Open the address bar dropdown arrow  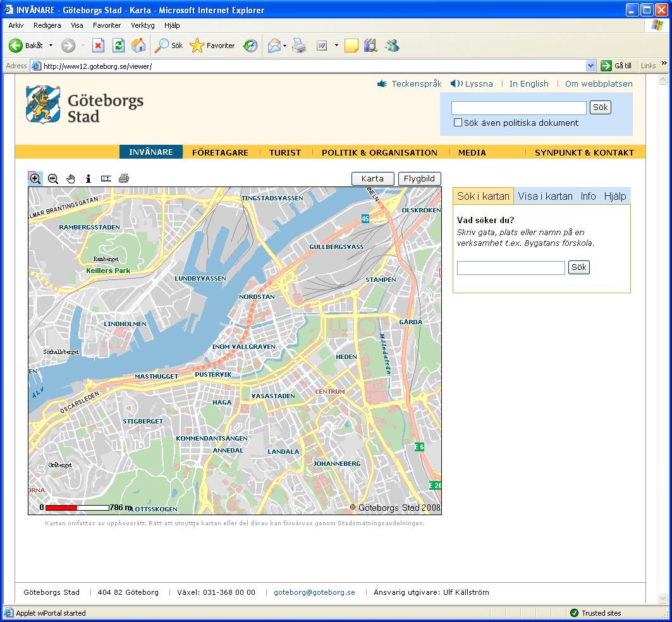pyautogui.click(x=590, y=66)
